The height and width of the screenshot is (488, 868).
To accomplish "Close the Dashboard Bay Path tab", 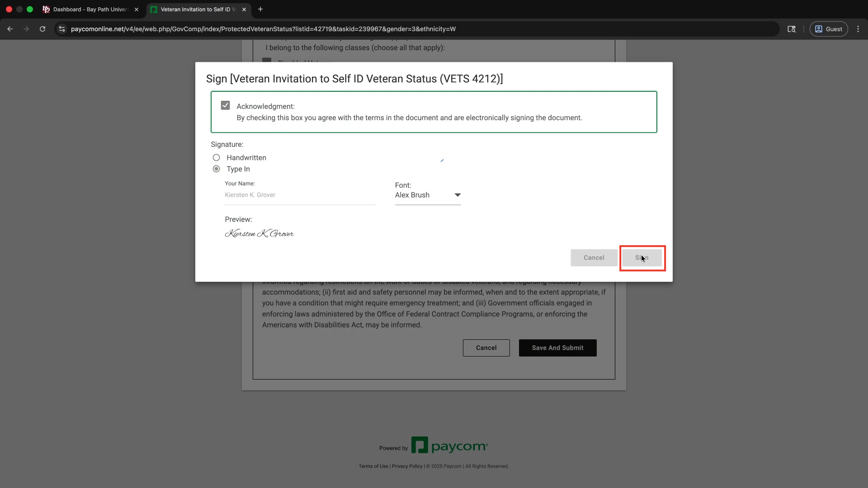I will pos(137,9).
